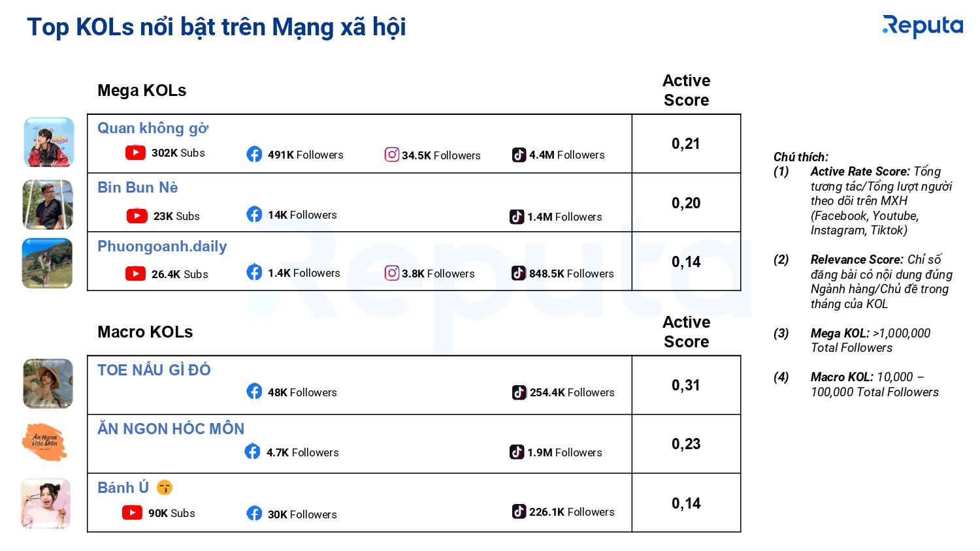Click the TikTok icon beside 254.4K Followers
The image size is (980, 551).
pyautogui.click(x=519, y=392)
